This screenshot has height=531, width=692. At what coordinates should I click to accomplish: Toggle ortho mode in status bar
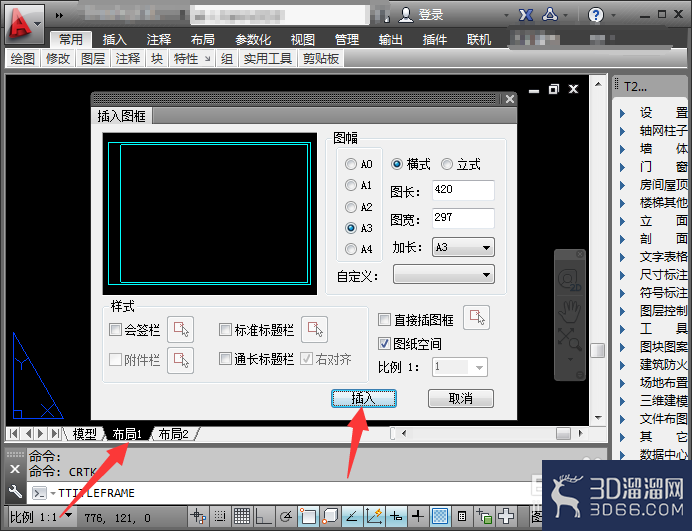pos(263,516)
